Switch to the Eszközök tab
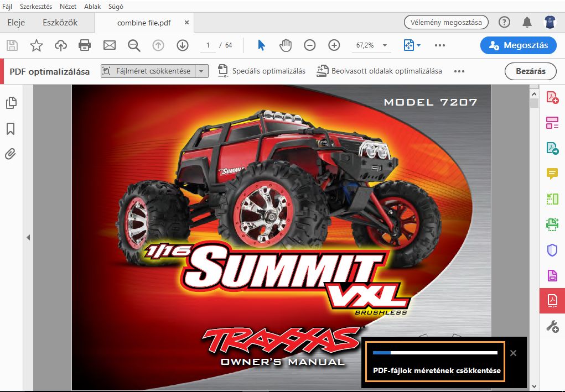 pyautogui.click(x=60, y=22)
